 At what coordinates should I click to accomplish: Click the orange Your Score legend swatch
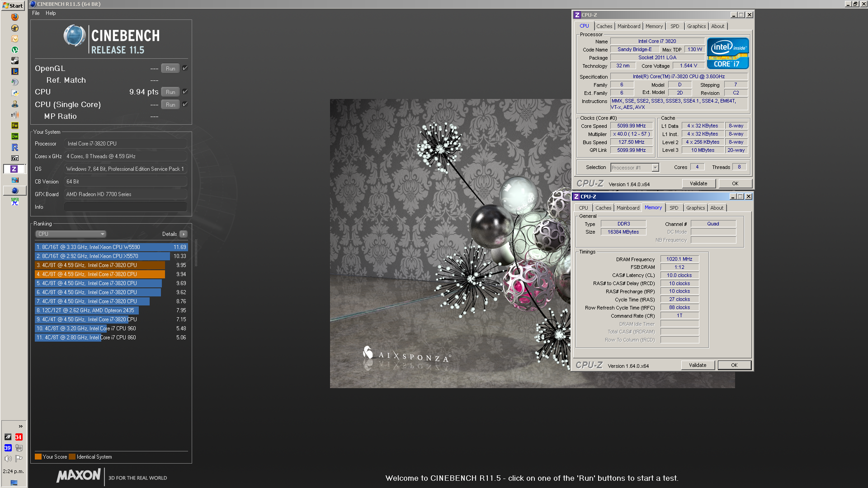pyautogui.click(x=38, y=457)
